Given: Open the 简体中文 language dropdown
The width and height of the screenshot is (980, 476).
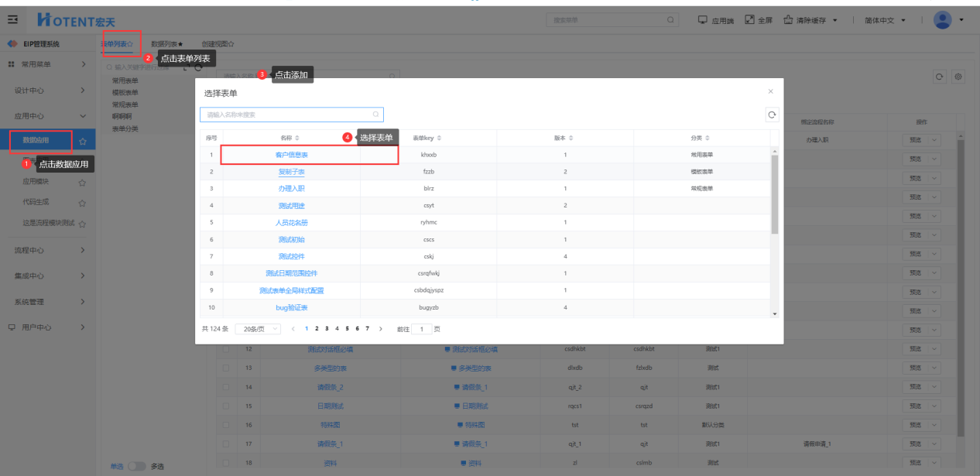Looking at the screenshot, I should click(x=884, y=19).
